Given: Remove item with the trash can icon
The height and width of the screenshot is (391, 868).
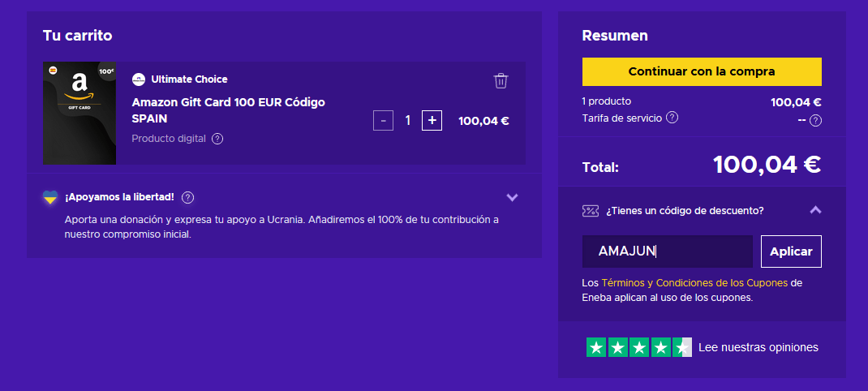Looking at the screenshot, I should click(501, 81).
